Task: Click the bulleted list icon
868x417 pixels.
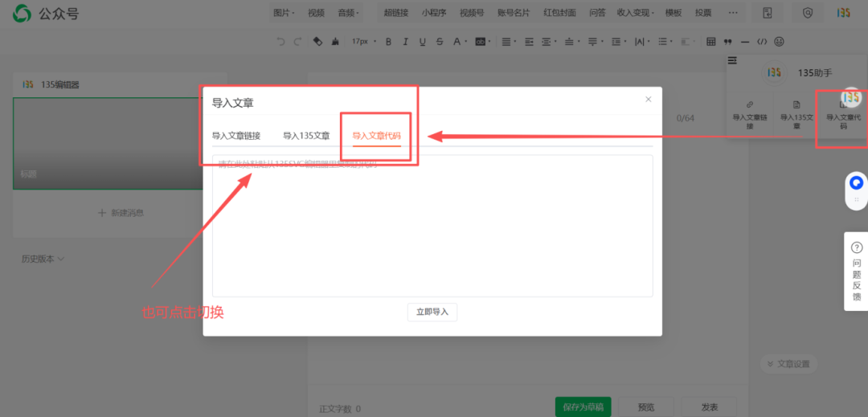Action: click(x=663, y=42)
